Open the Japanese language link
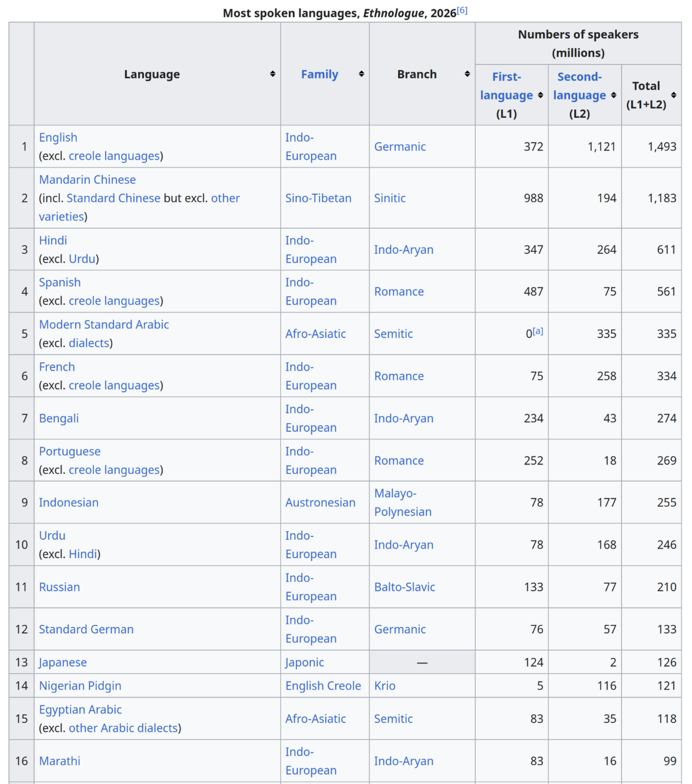The width and height of the screenshot is (692, 784). (x=63, y=662)
